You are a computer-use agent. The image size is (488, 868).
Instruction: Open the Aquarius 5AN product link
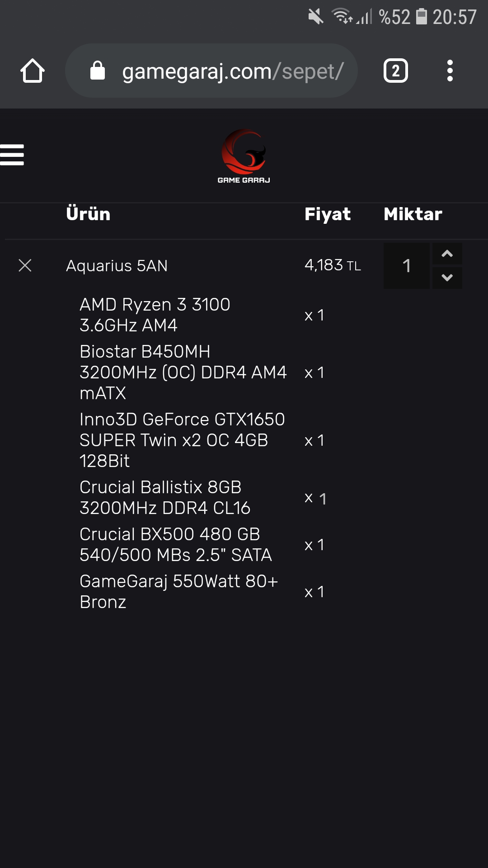pyautogui.click(x=117, y=266)
